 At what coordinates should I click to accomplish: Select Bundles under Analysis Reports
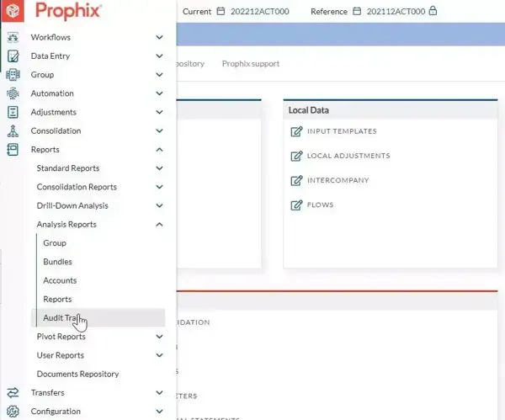point(57,262)
